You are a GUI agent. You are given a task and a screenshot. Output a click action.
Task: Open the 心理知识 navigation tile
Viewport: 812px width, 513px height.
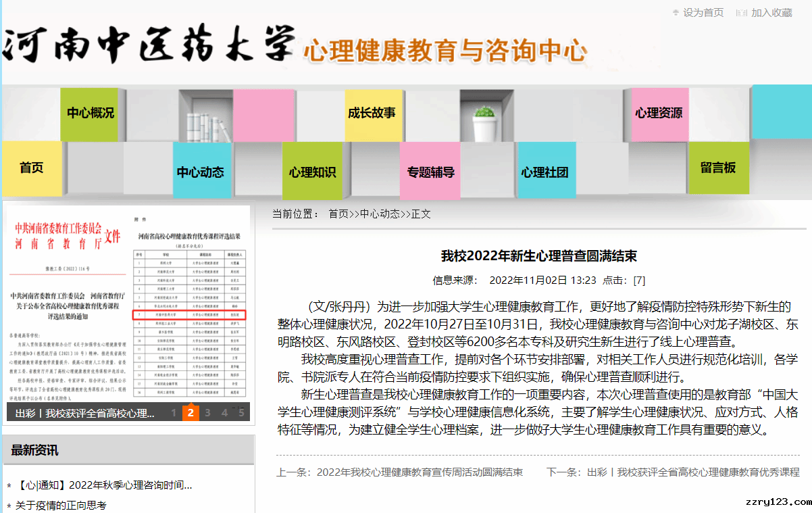(x=312, y=172)
